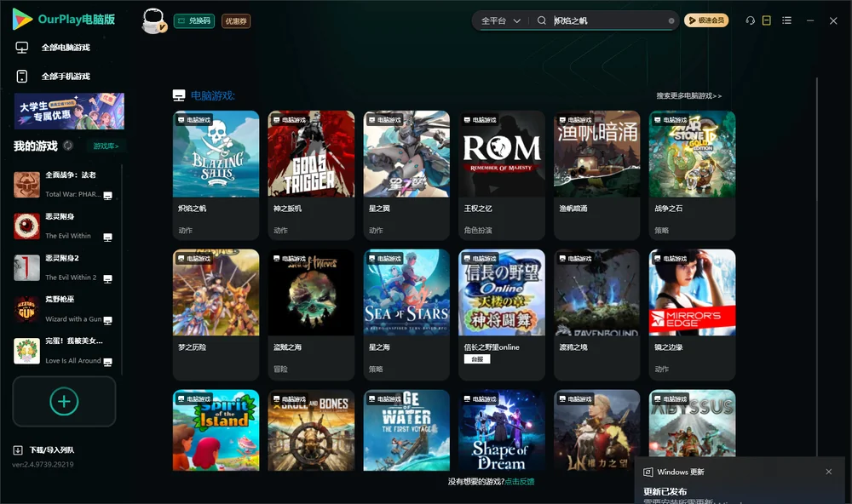This screenshot has height=504, width=852.
Task: Click the 点击反馈 feedback link
Action: pyautogui.click(x=520, y=481)
